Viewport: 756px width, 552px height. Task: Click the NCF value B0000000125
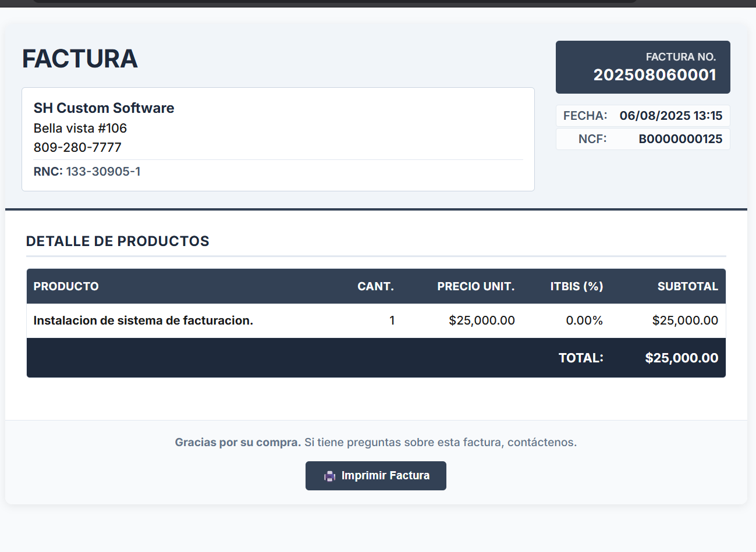[x=680, y=139]
